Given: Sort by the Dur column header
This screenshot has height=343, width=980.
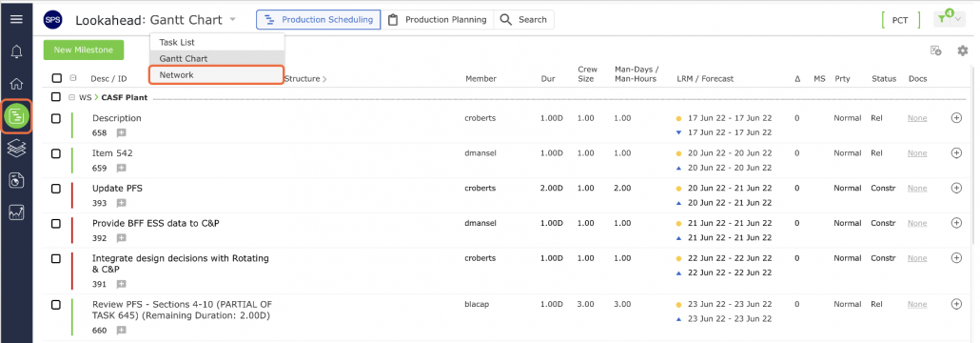Looking at the screenshot, I should point(547,79).
